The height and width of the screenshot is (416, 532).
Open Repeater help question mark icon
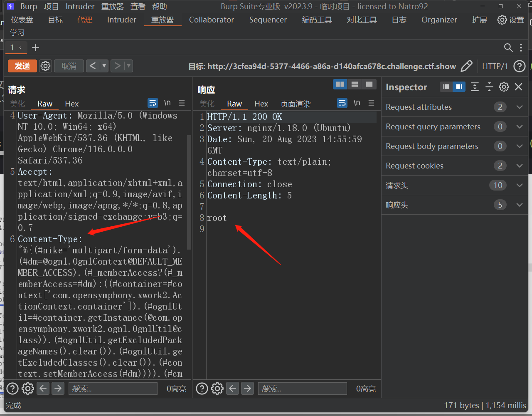pos(519,66)
